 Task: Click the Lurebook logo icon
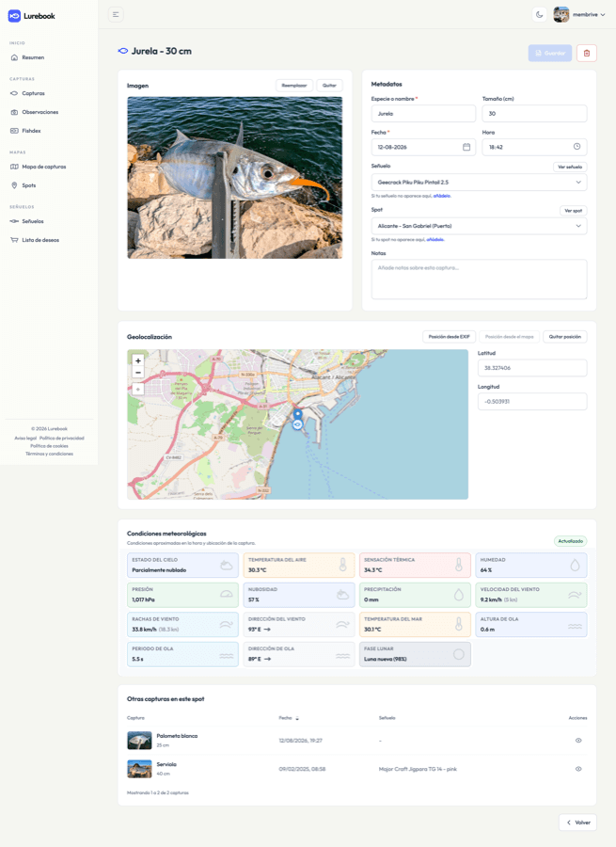(14, 16)
